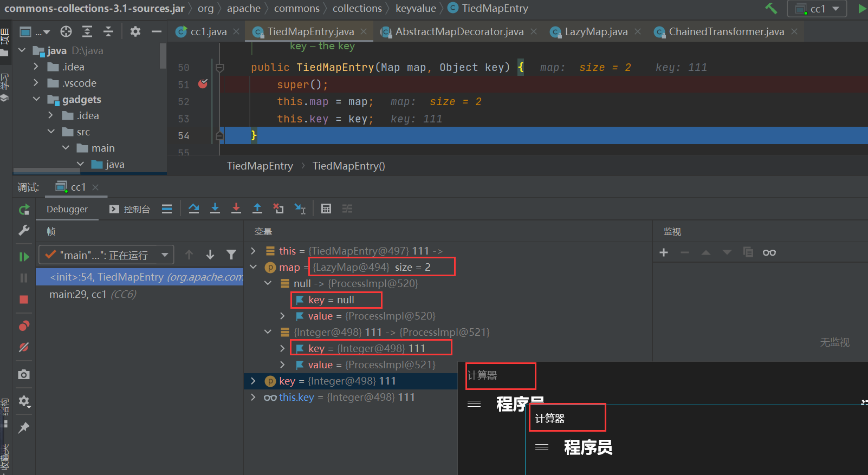868x475 pixels.
Task: Collapse the java D:\java root folder
Action: pos(22,50)
